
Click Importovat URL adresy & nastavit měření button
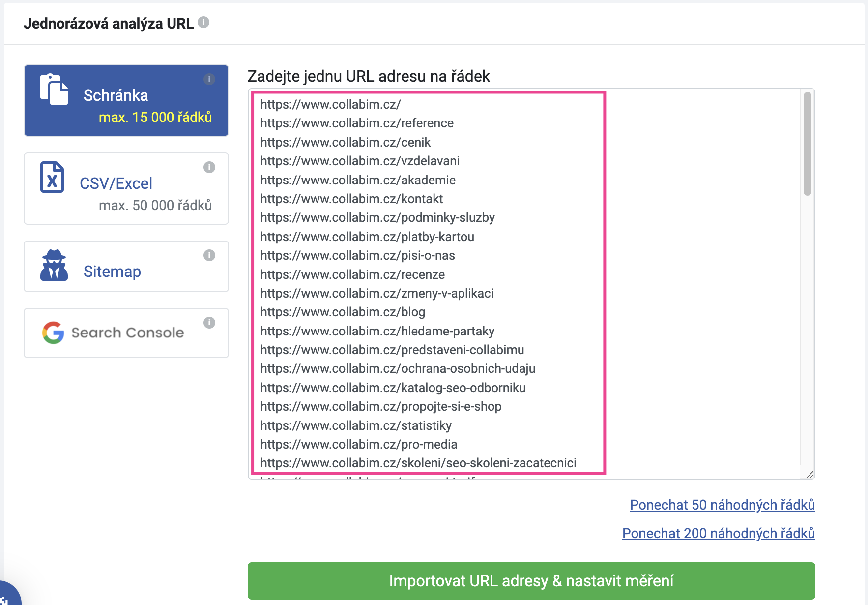(531, 581)
